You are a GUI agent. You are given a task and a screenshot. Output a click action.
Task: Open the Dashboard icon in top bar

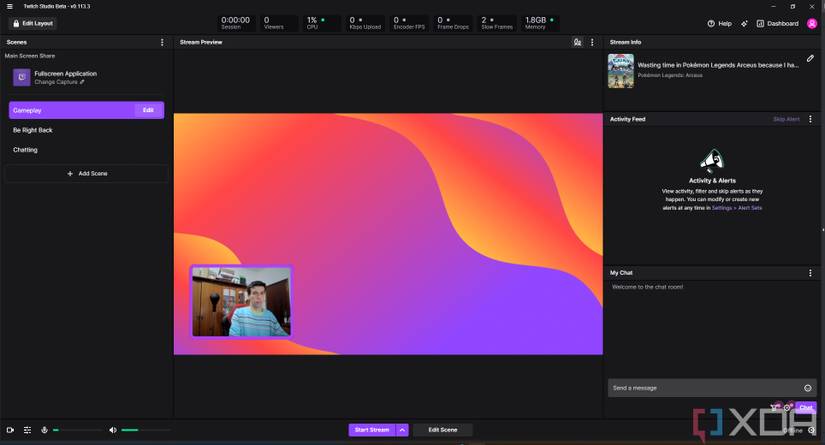tap(761, 23)
